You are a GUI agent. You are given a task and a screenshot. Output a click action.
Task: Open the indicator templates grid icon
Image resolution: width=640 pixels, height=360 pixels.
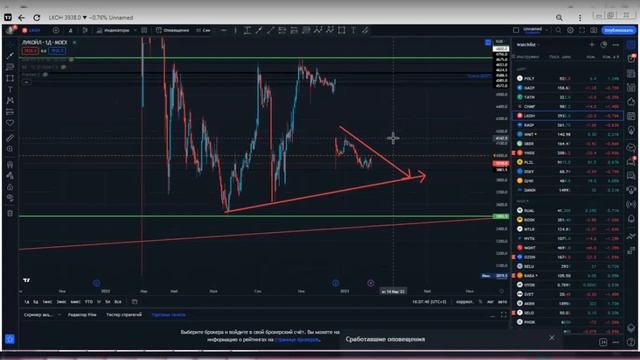point(144,30)
